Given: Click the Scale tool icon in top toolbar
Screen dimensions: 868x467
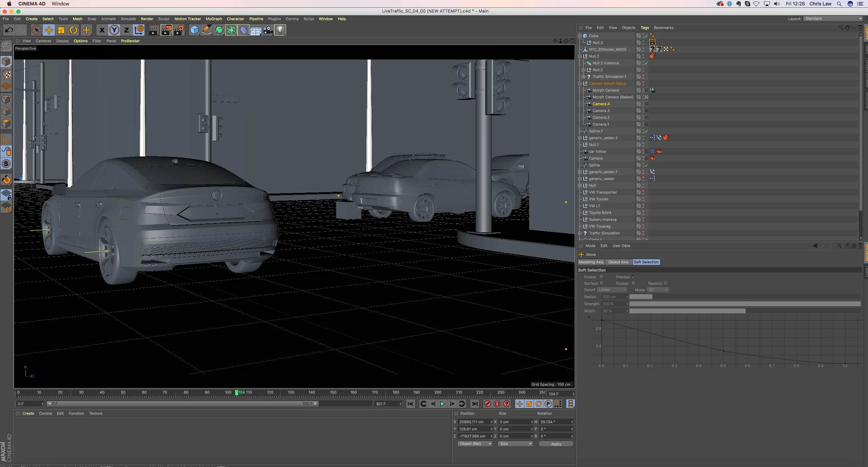Looking at the screenshot, I should (61, 30).
